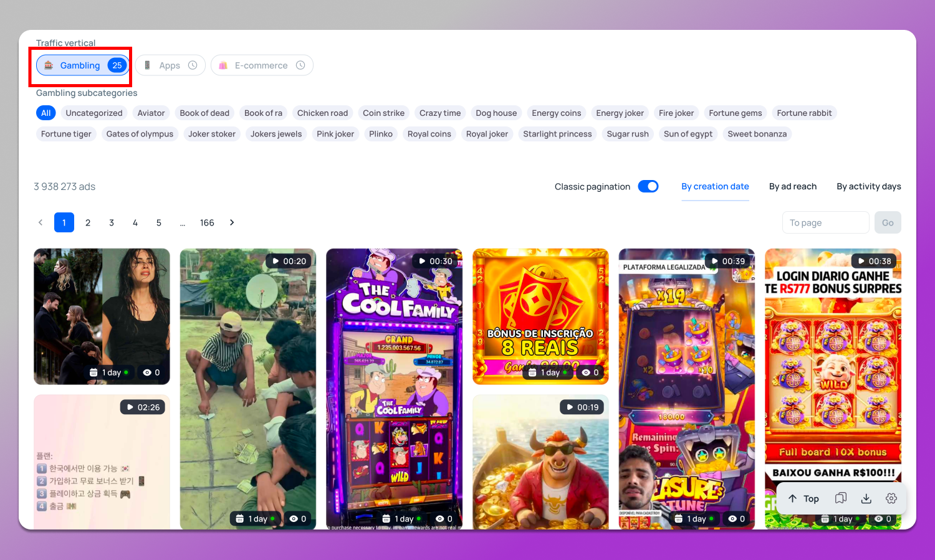Screen dimensions: 935x560
Task: Go to next page using right chevron
Action: (x=232, y=222)
